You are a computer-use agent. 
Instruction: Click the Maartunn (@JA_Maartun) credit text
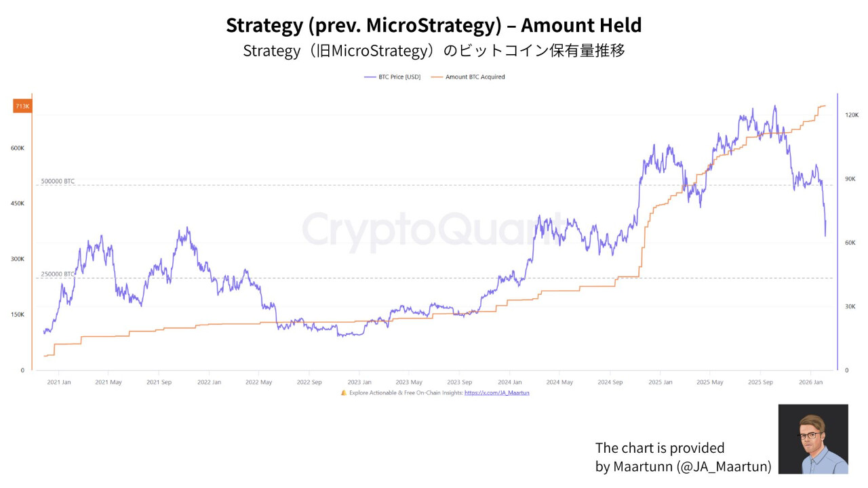[684, 466]
